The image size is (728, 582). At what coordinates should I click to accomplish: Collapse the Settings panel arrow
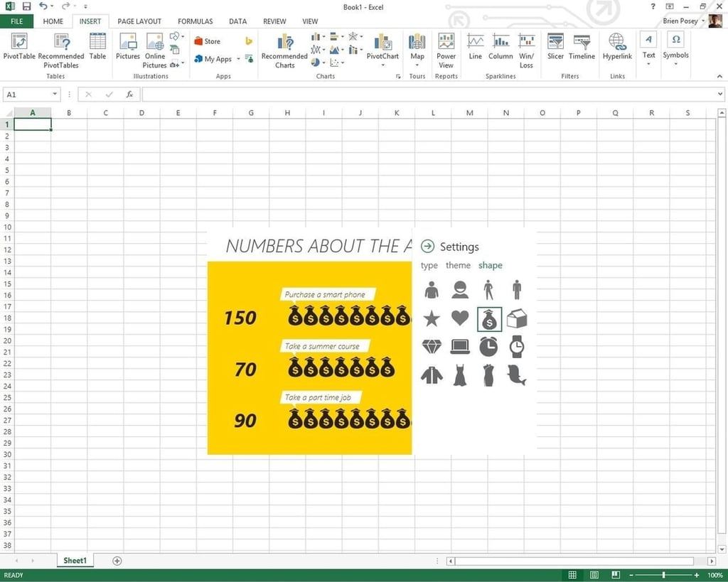click(x=427, y=246)
